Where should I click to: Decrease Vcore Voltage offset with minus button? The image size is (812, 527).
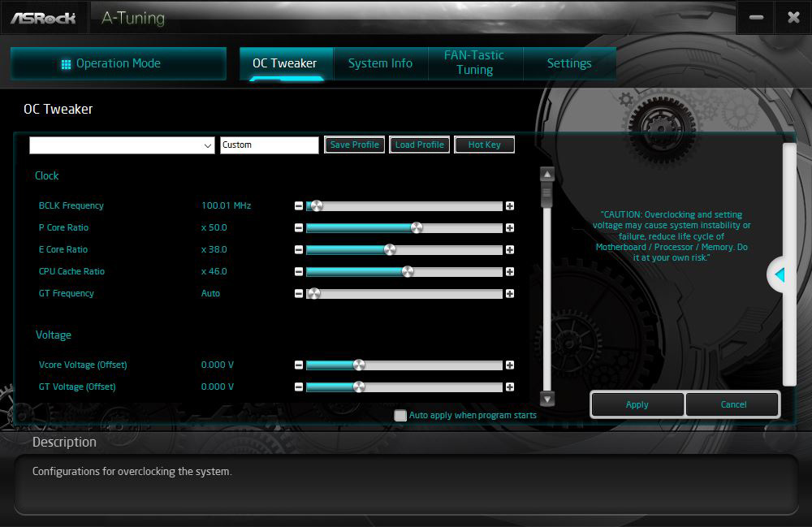click(299, 365)
